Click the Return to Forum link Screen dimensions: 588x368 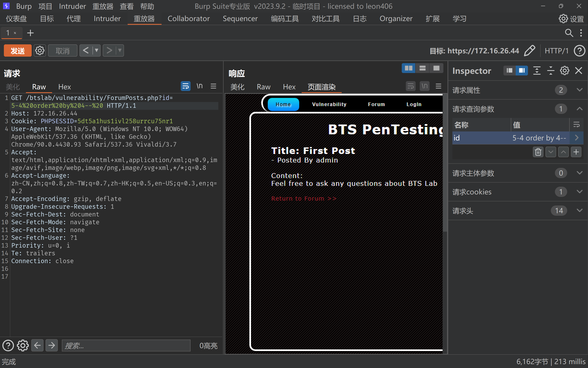(x=304, y=199)
